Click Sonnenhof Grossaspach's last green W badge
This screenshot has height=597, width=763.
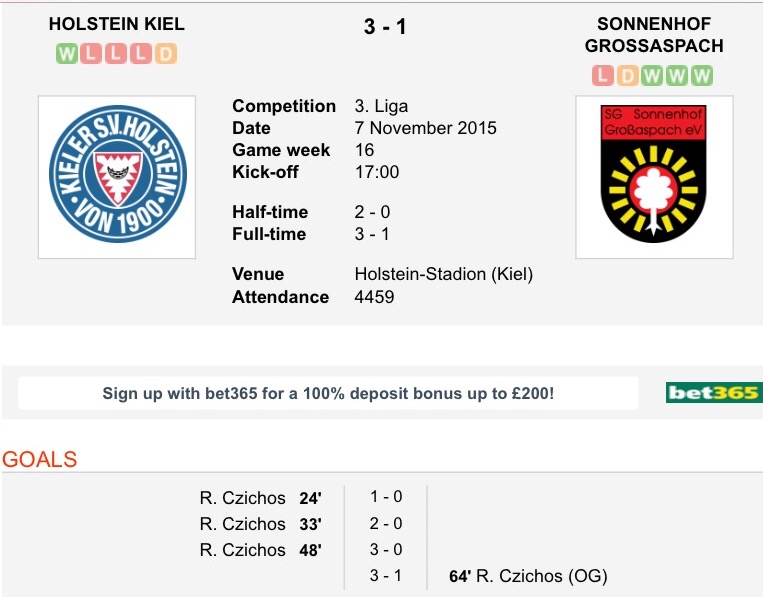tap(702, 76)
